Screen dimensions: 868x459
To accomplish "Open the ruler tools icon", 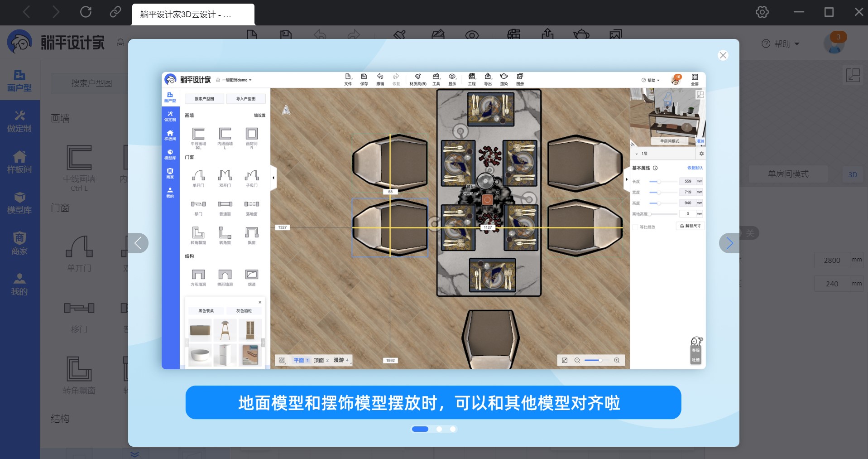I will coord(438,34).
